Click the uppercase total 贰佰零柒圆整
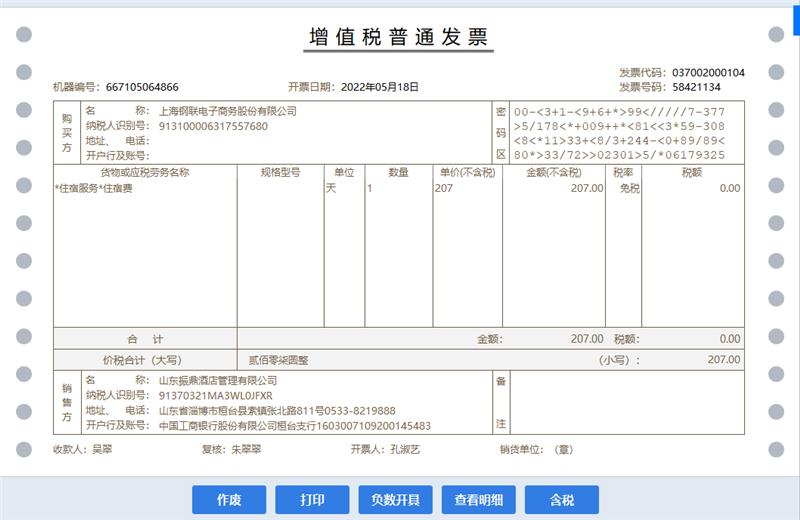This screenshot has width=800, height=520. [x=279, y=360]
